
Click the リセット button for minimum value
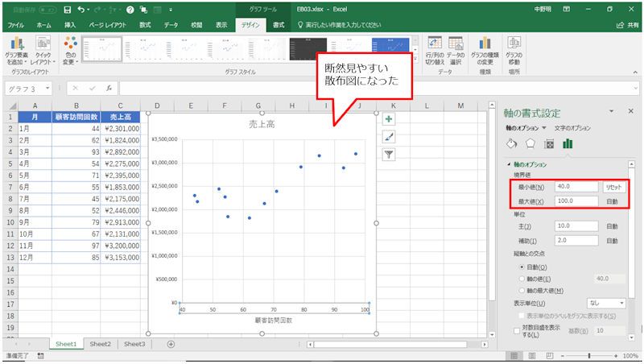[614, 187]
